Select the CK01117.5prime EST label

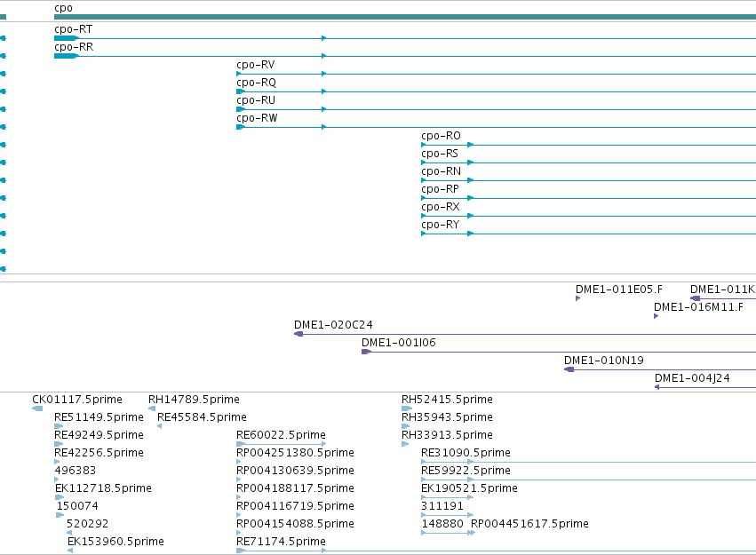click(x=77, y=400)
